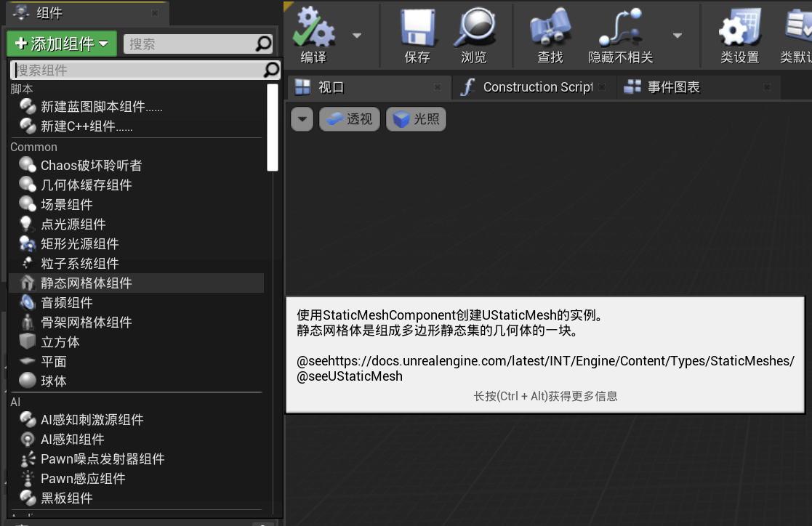812x526 pixels.
Task: Select 点光源组件 point light
Action: (137, 224)
